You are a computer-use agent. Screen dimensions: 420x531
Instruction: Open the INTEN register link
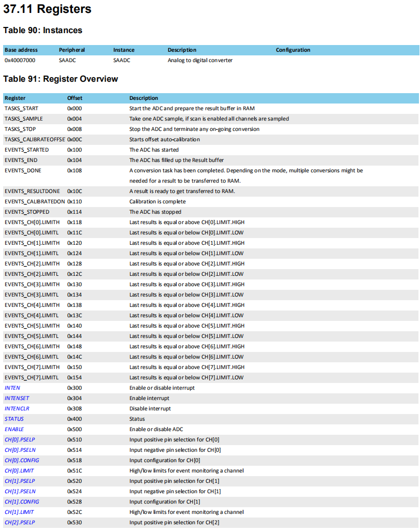(x=12, y=388)
